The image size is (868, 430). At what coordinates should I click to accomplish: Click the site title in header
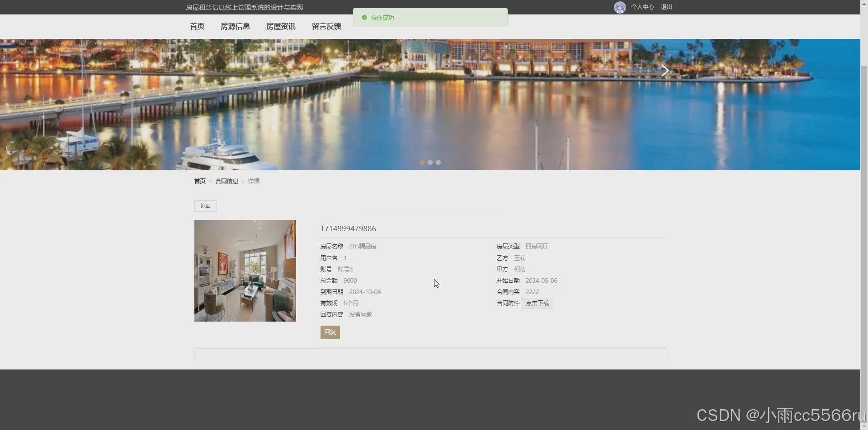[245, 7]
